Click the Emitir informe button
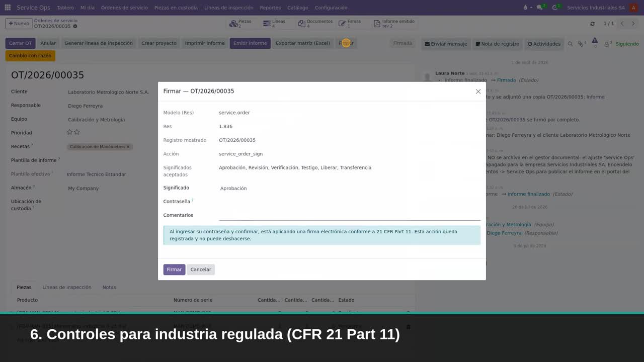The height and width of the screenshot is (362, 644). coord(250,43)
